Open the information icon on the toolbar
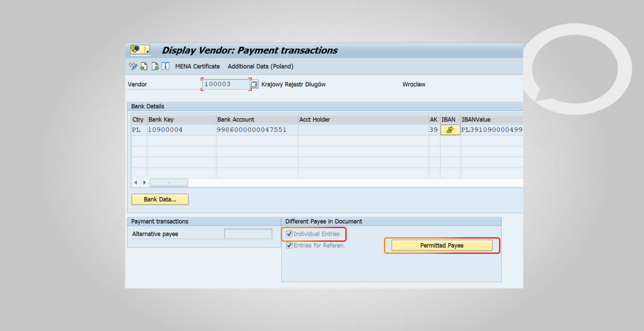This screenshot has height=331, width=644. pos(165,66)
